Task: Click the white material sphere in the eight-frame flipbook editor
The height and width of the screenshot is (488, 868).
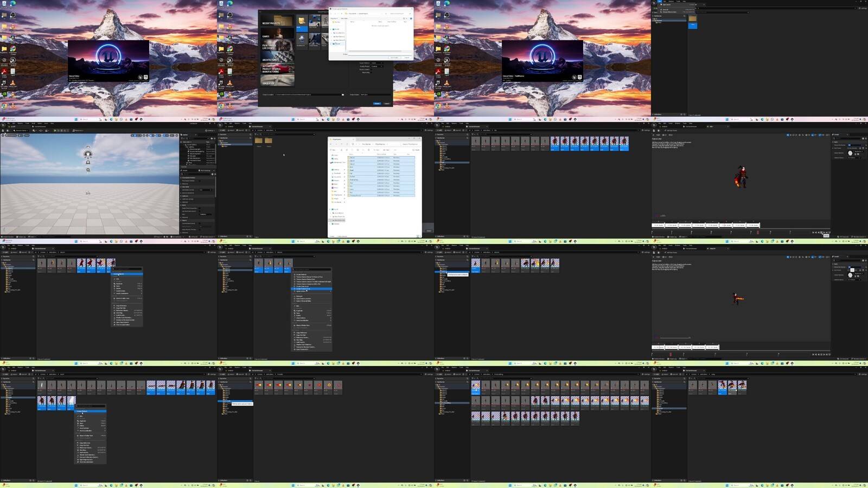Action: pyautogui.click(x=850, y=153)
